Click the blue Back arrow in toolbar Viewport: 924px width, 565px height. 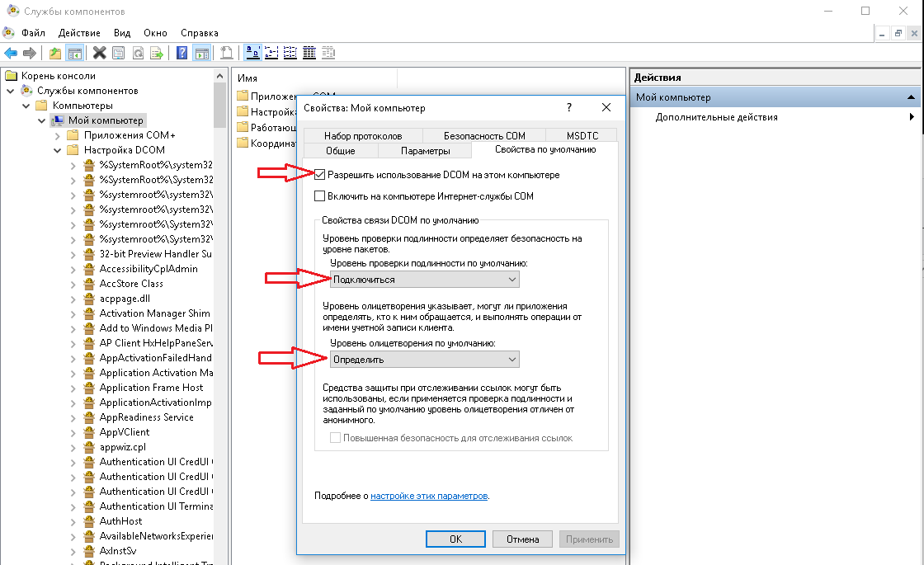click(x=11, y=53)
